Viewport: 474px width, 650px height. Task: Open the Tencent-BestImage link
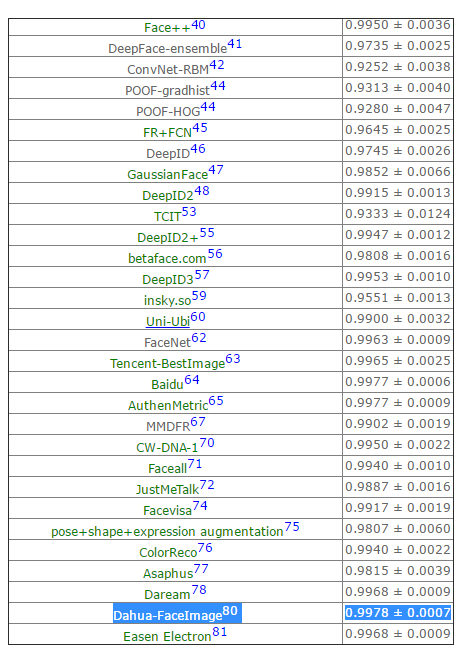point(168,364)
